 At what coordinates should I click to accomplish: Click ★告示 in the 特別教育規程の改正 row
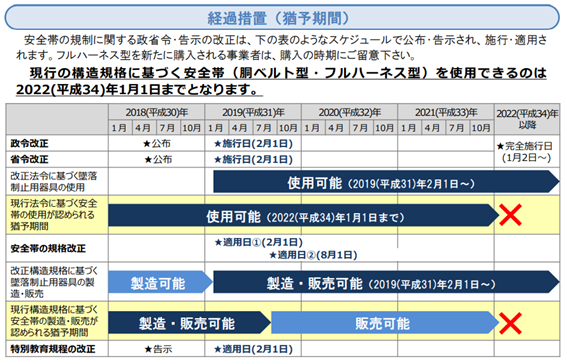point(158,349)
